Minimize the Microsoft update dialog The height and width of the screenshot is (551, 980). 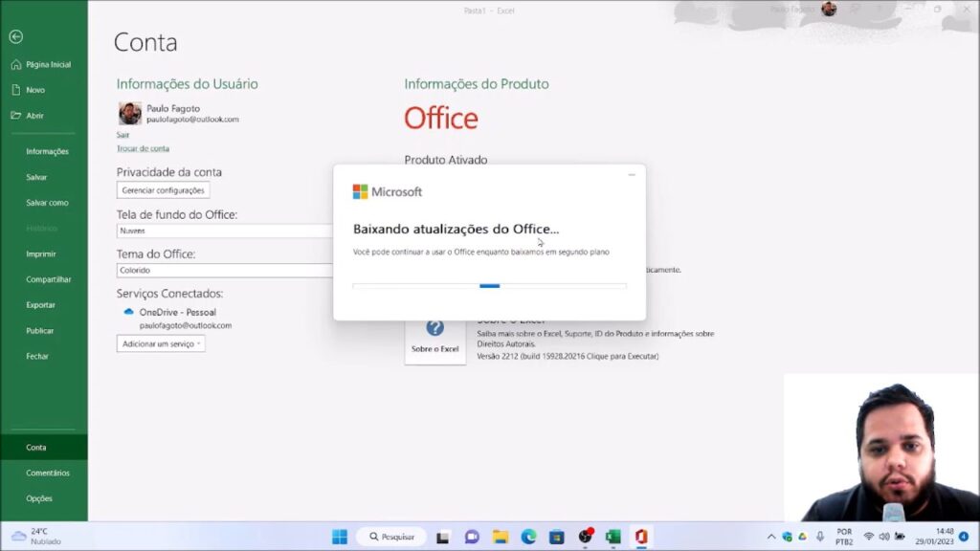tap(632, 175)
